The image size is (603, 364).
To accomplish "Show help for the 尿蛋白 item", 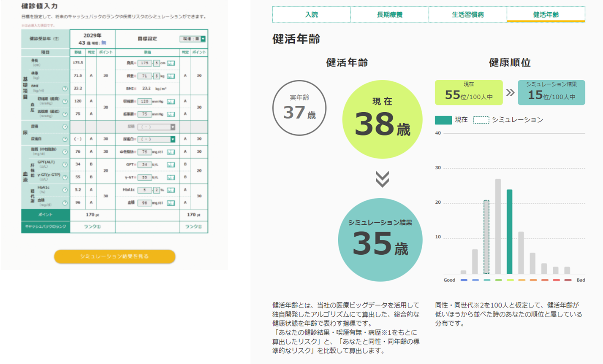I will 65,139.
